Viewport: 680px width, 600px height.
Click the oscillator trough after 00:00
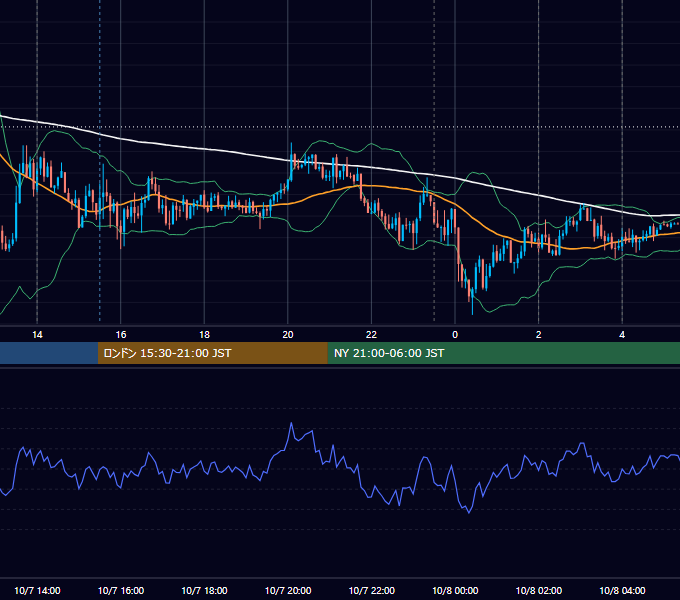(x=469, y=512)
